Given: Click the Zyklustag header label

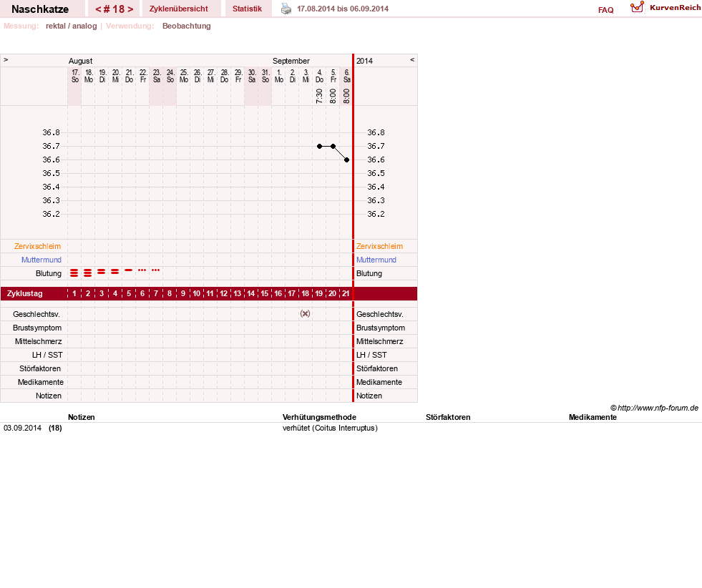Looking at the screenshot, I should 24,293.
